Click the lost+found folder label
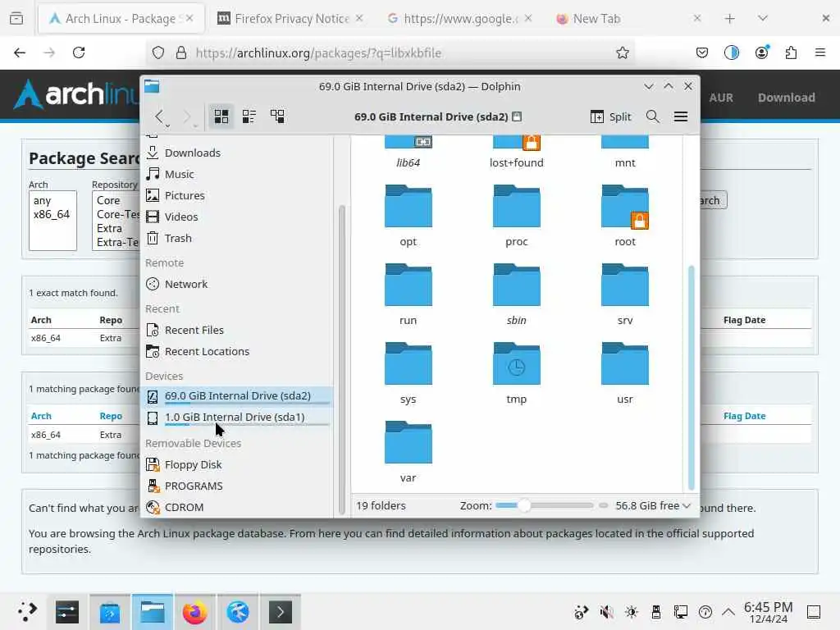The height and width of the screenshot is (630, 840). [x=517, y=163]
